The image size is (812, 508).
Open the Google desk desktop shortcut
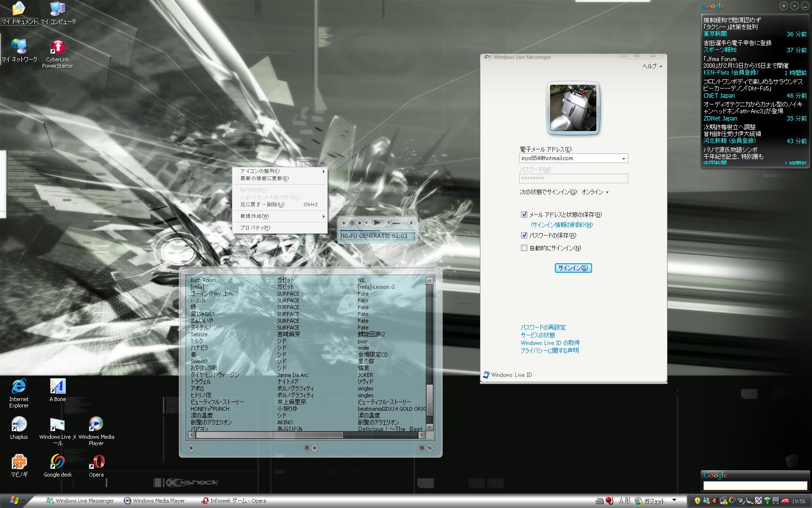coord(58,465)
